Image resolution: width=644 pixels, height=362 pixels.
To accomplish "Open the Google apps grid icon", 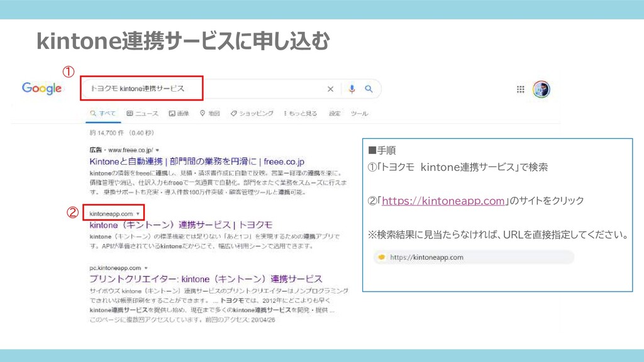I will [x=520, y=89].
